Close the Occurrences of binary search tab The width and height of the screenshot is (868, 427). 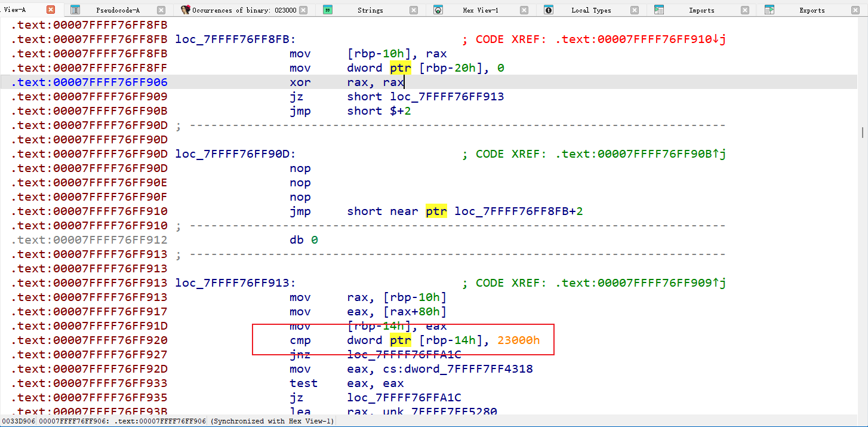(304, 10)
